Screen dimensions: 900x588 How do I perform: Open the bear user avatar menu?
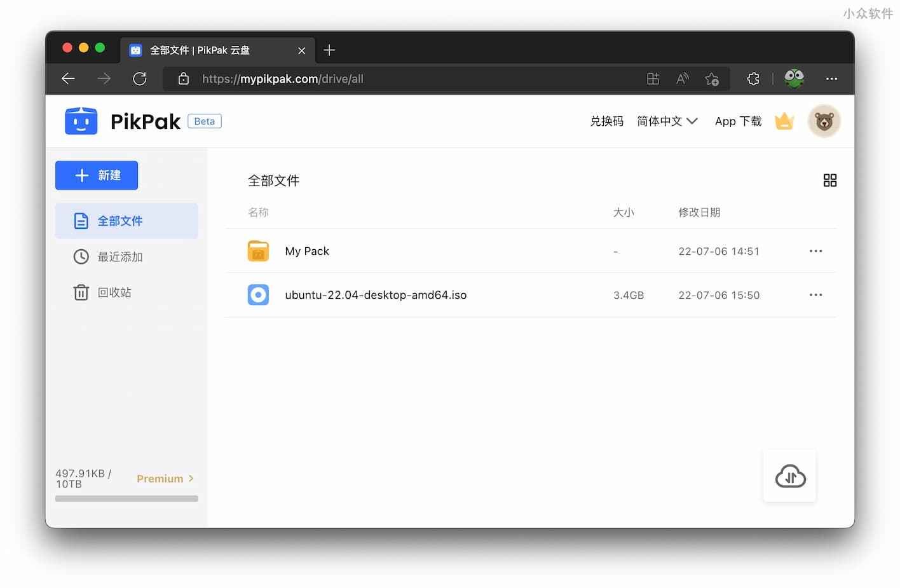(824, 121)
